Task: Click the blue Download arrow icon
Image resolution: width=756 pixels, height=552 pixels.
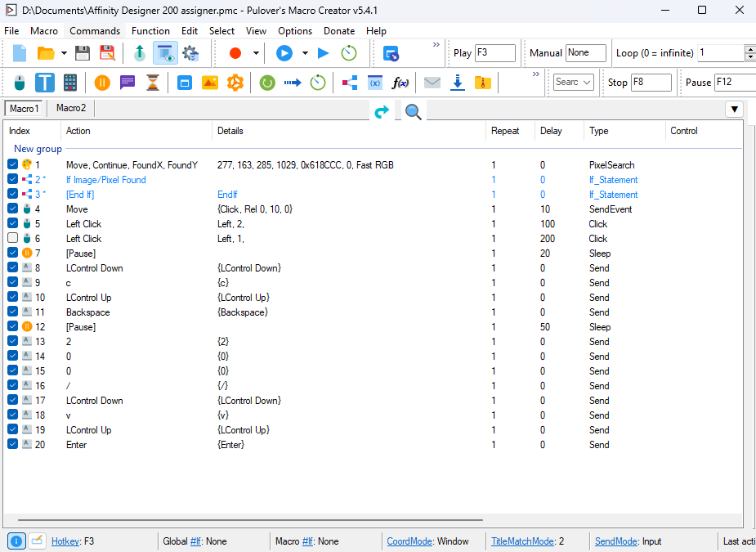Action: [457, 83]
